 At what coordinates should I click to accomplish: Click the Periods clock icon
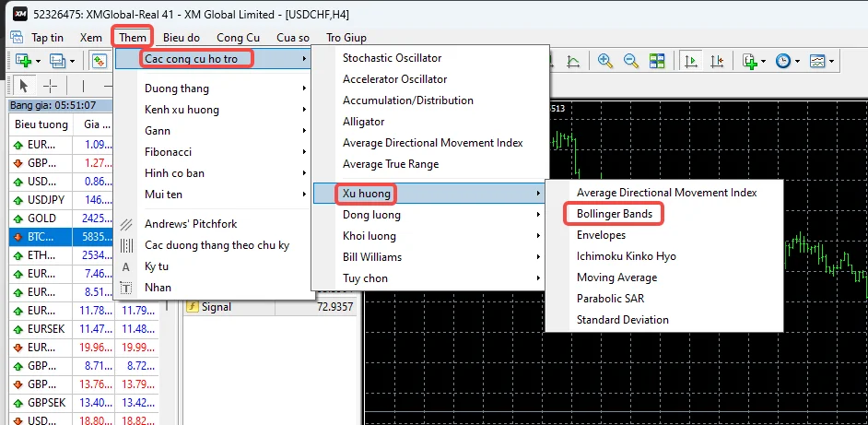click(x=782, y=61)
